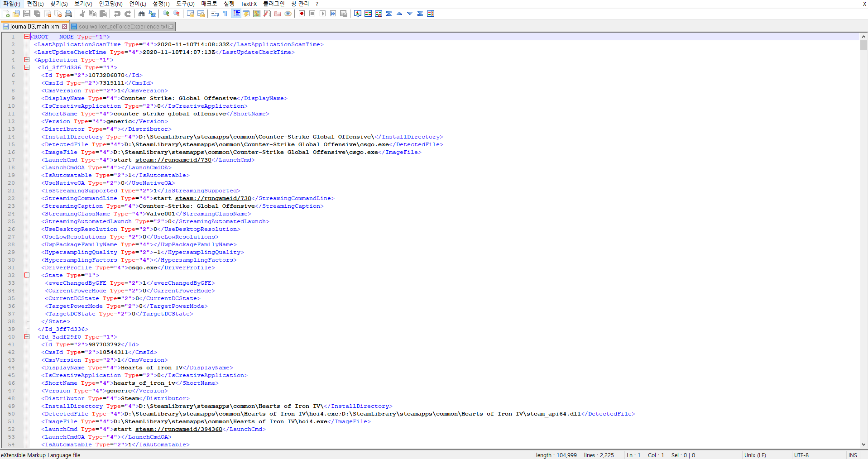This screenshot has width=868, height=459.
Task: Click the Clear Compare results icon
Action: [x=379, y=14]
